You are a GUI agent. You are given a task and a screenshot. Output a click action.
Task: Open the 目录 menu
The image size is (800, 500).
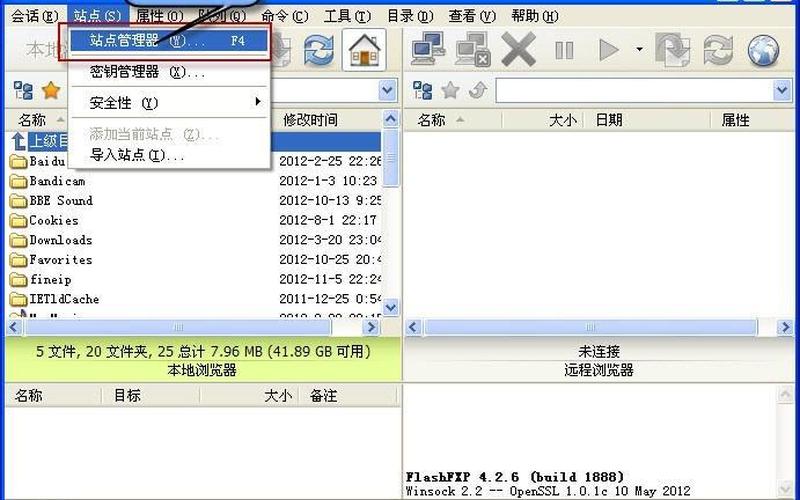coord(410,16)
